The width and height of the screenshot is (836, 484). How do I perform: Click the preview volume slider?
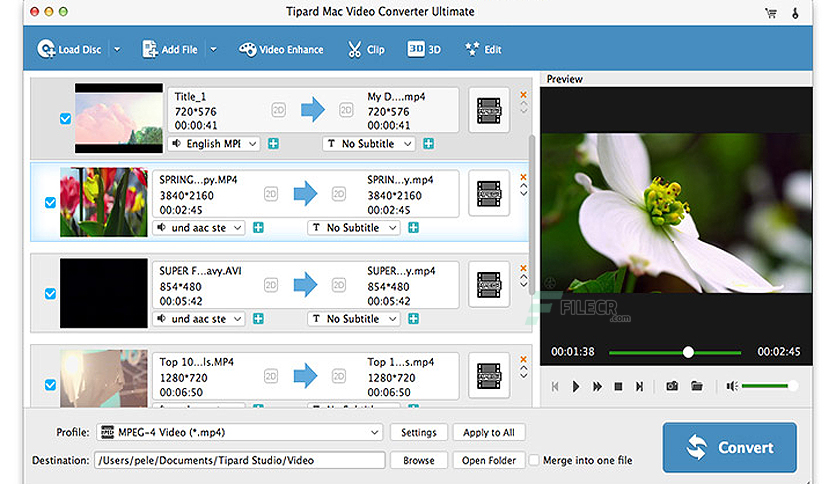click(769, 386)
